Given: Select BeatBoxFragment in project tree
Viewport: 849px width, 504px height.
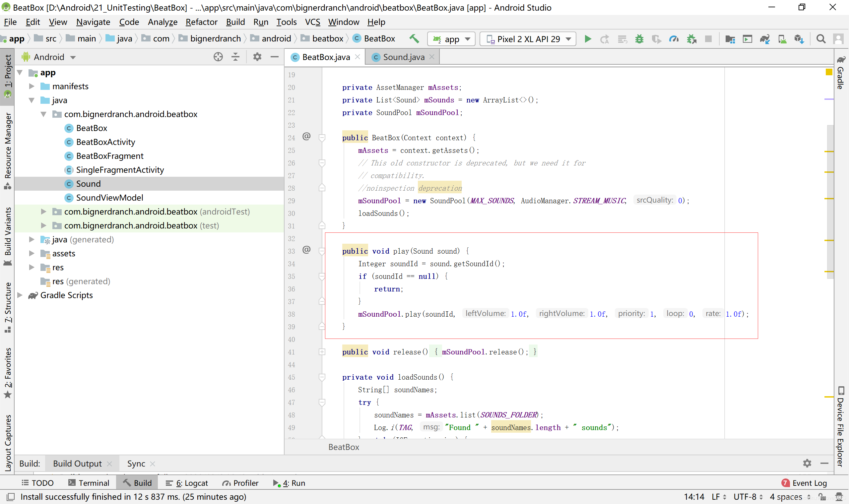Looking at the screenshot, I should point(110,156).
